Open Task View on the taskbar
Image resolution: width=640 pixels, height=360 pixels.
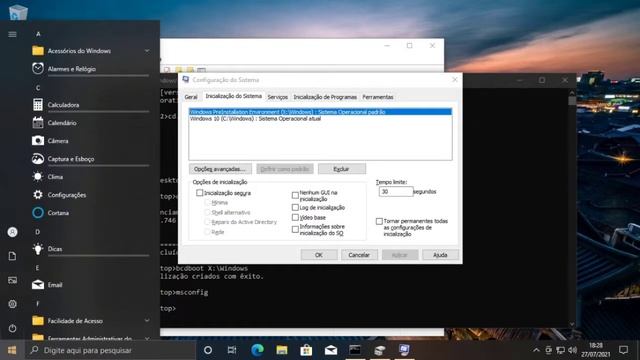(x=232, y=350)
